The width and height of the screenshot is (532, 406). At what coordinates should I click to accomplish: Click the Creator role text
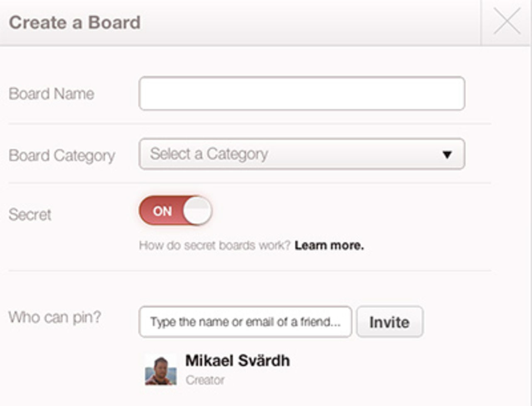click(x=205, y=380)
